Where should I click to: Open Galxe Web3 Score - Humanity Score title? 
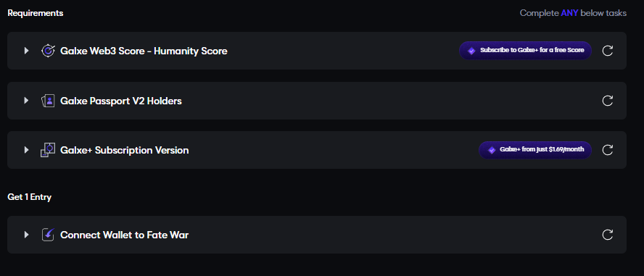click(144, 51)
